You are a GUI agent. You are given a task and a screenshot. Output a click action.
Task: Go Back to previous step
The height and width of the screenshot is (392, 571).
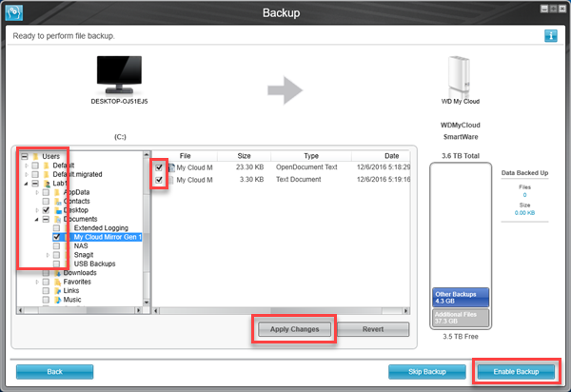tap(54, 372)
